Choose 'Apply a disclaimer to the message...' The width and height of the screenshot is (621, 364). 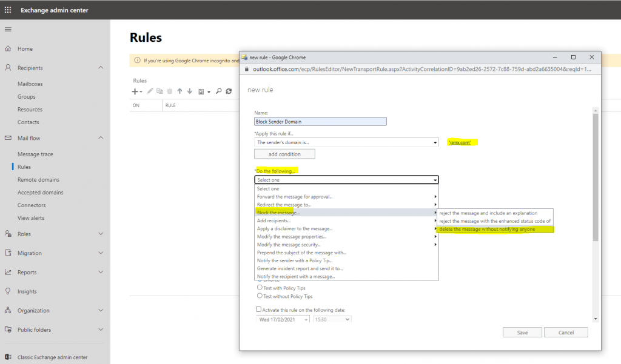(346, 229)
